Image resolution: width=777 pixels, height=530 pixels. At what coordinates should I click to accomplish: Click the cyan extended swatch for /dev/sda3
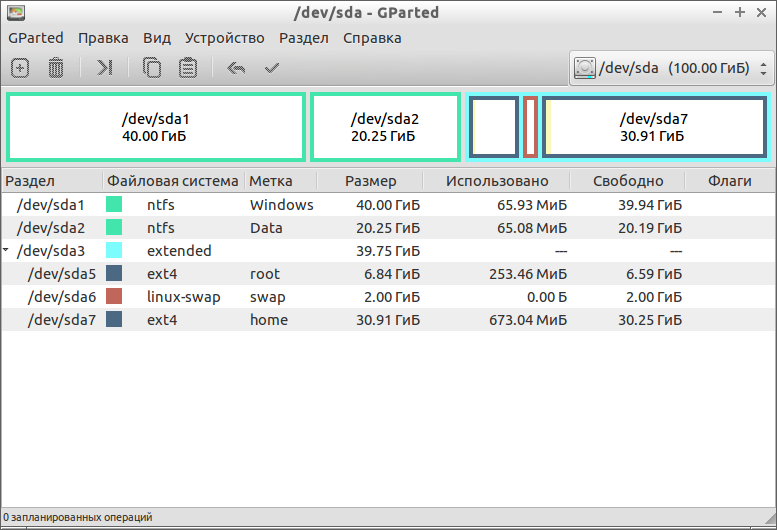pyautogui.click(x=114, y=250)
